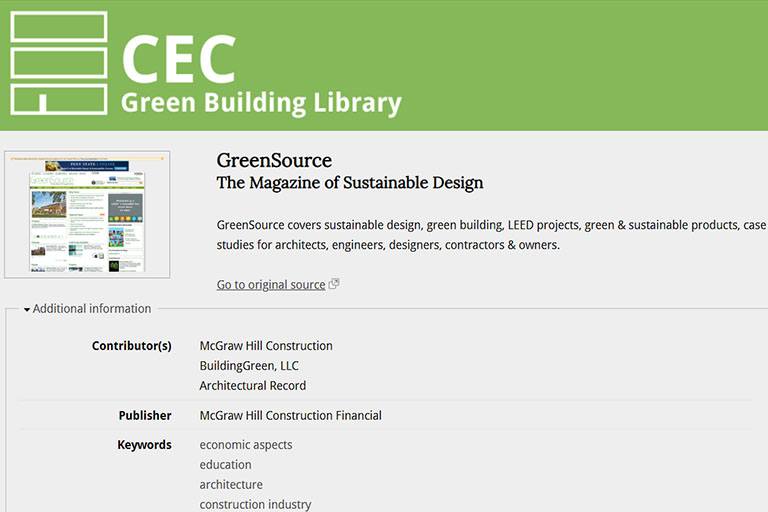The height and width of the screenshot is (512, 768).
Task: Click the 'economic aspects' keyword
Action: pyautogui.click(x=246, y=445)
